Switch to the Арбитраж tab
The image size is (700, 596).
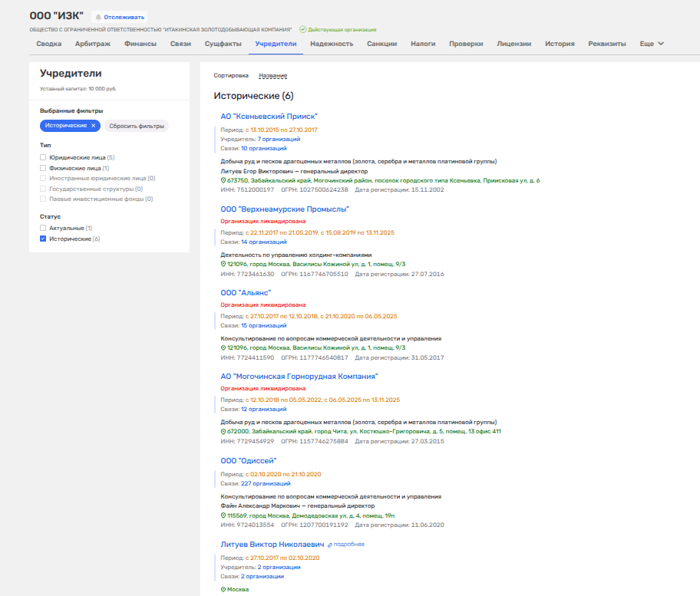coord(93,44)
